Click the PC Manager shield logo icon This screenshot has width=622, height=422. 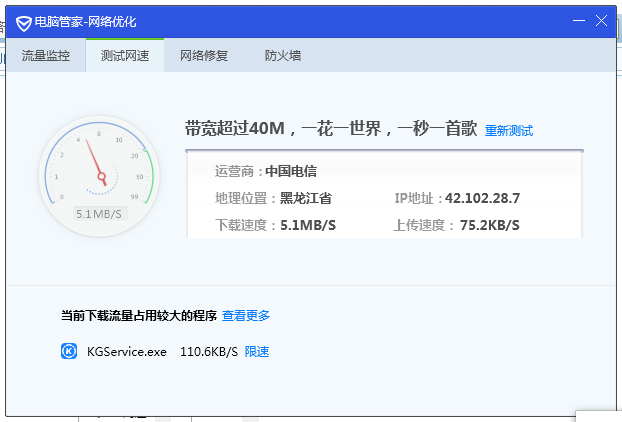pyautogui.click(x=24, y=23)
